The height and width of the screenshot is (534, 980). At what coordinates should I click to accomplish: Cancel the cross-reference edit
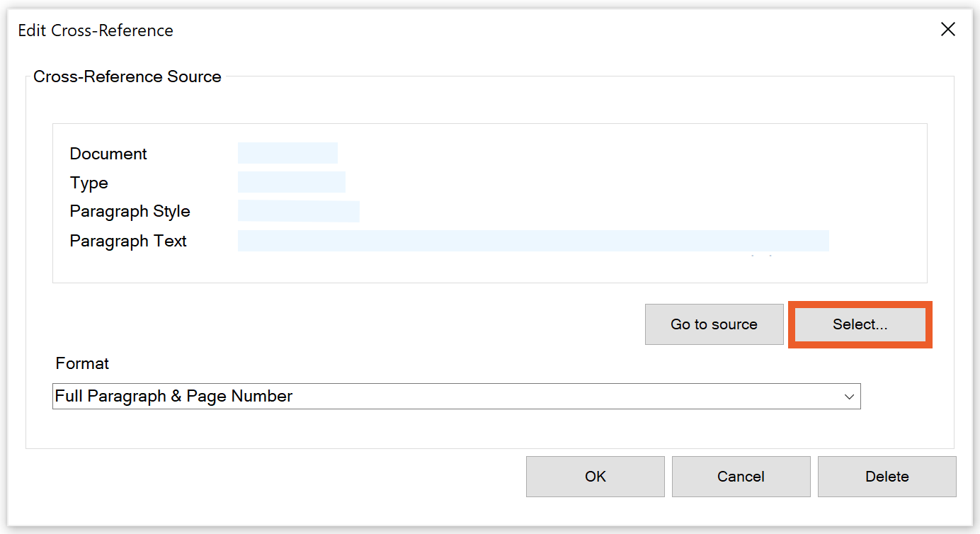(741, 477)
